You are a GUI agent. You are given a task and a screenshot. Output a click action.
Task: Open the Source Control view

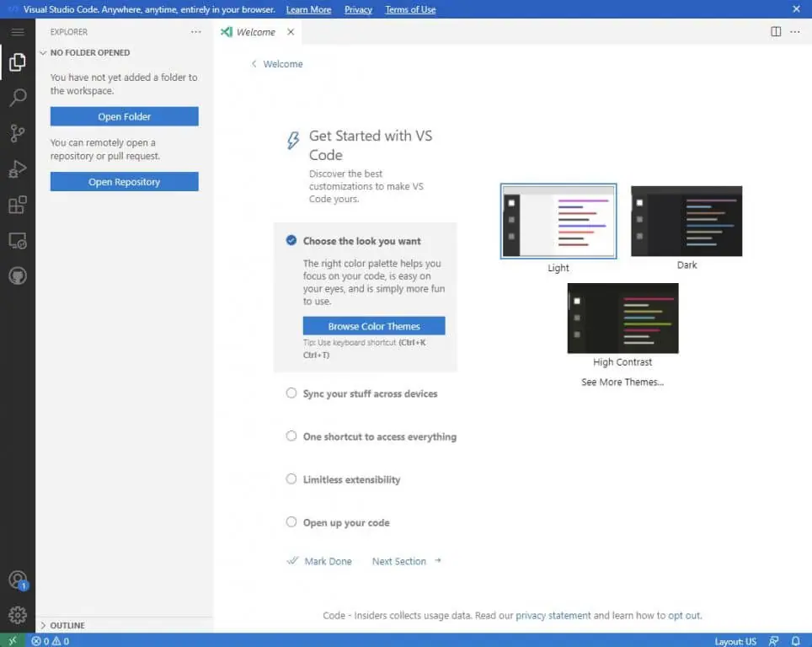click(x=18, y=133)
